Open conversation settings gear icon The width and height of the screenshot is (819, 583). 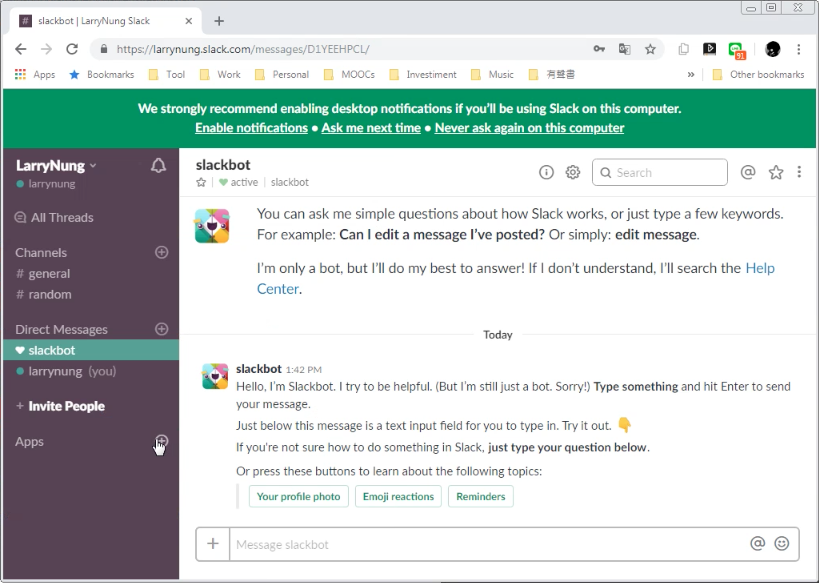[x=573, y=172]
